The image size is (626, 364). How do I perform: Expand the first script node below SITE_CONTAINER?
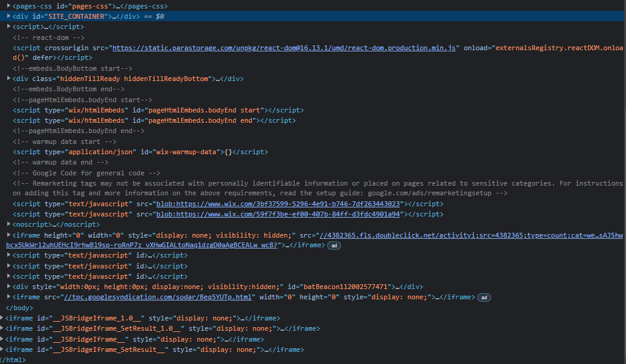click(x=8, y=27)
